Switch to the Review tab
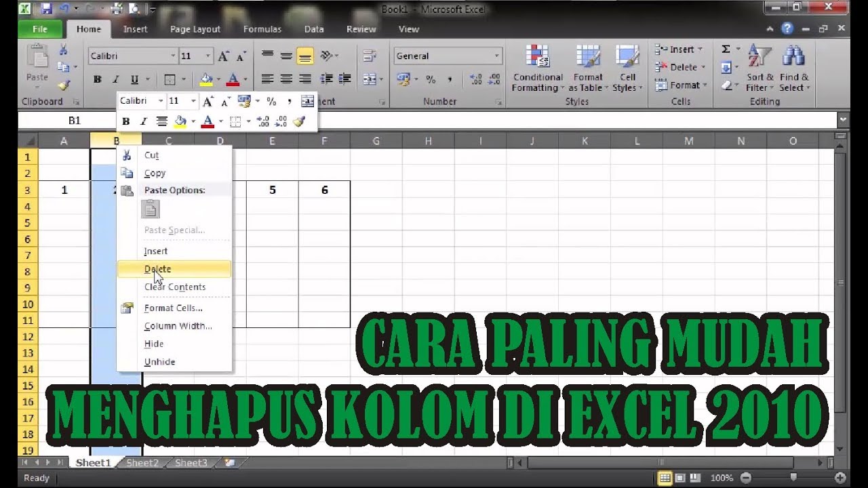 [361, 29]
